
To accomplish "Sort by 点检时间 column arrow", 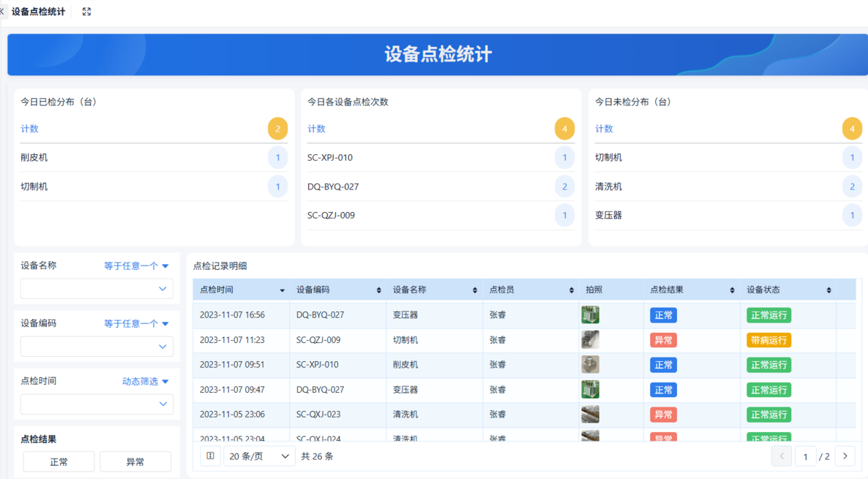I will coord(282,290).
